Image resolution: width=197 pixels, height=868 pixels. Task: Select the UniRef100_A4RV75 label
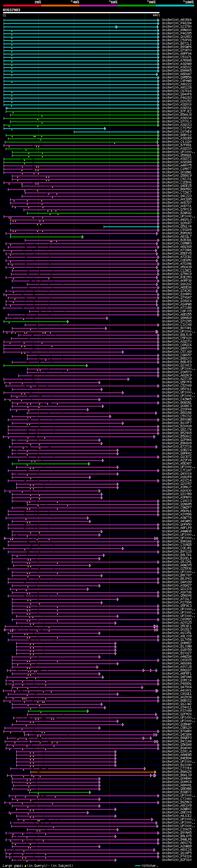point(177,165)
